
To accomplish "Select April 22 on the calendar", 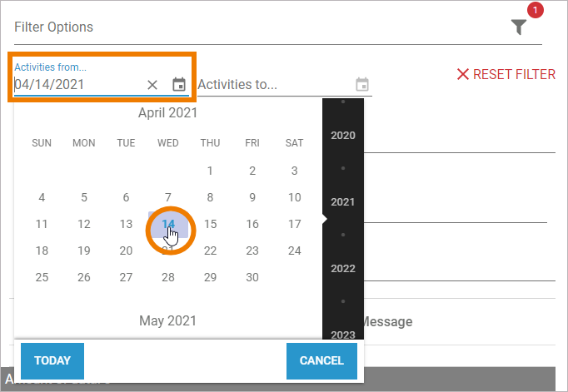I will [211, 251].
